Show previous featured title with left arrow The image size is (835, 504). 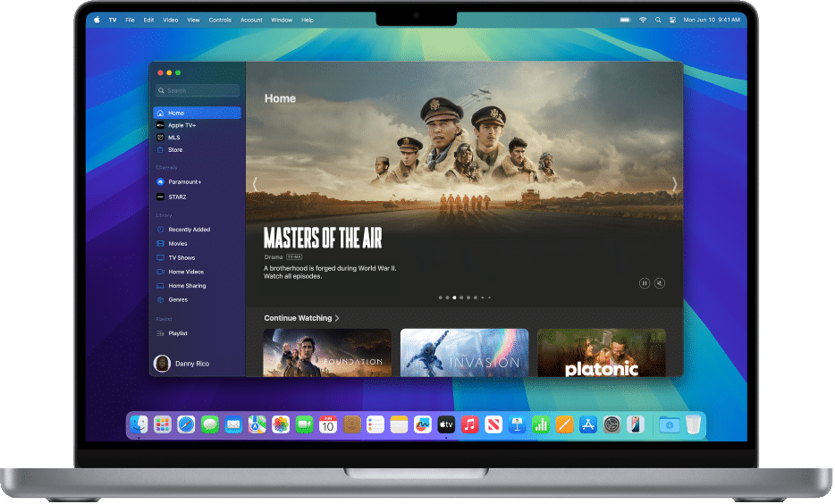(x=255, y=184)
